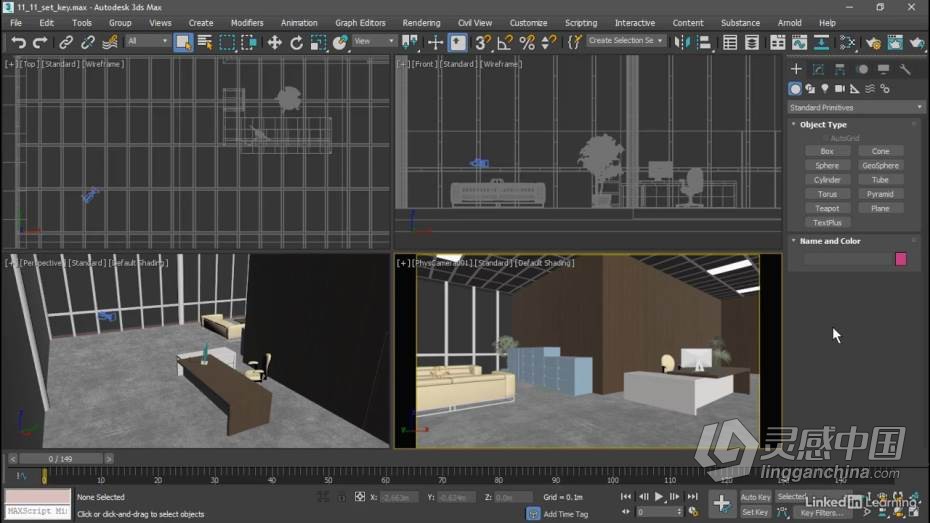Click Select and Place tool

click(x=340, y=42)
